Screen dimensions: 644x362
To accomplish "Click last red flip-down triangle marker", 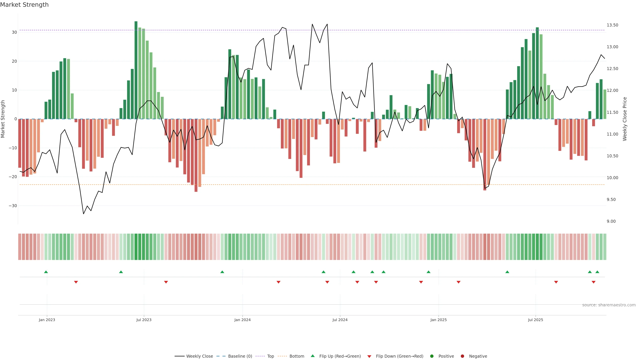I will tap(594, 282).
